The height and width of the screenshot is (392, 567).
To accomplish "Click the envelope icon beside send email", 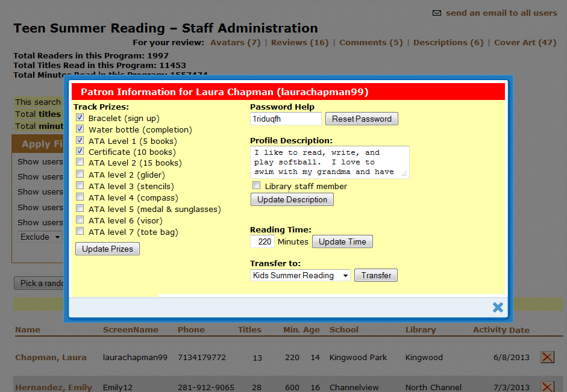I will (x=437, y=13).
